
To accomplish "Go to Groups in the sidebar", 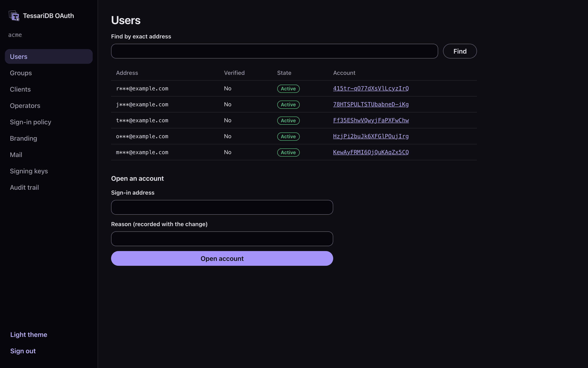I will (49, 73).
